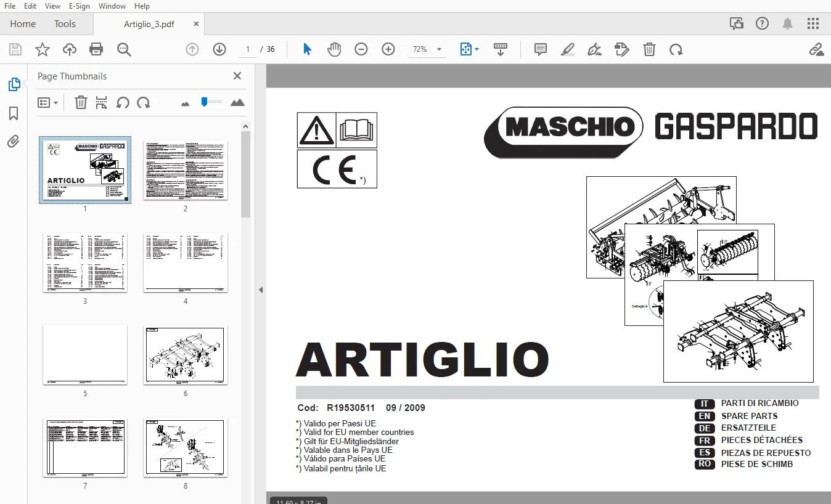Open the View menu
The width and height of the screenshot is (831, 504).
(x=52, y=6)
